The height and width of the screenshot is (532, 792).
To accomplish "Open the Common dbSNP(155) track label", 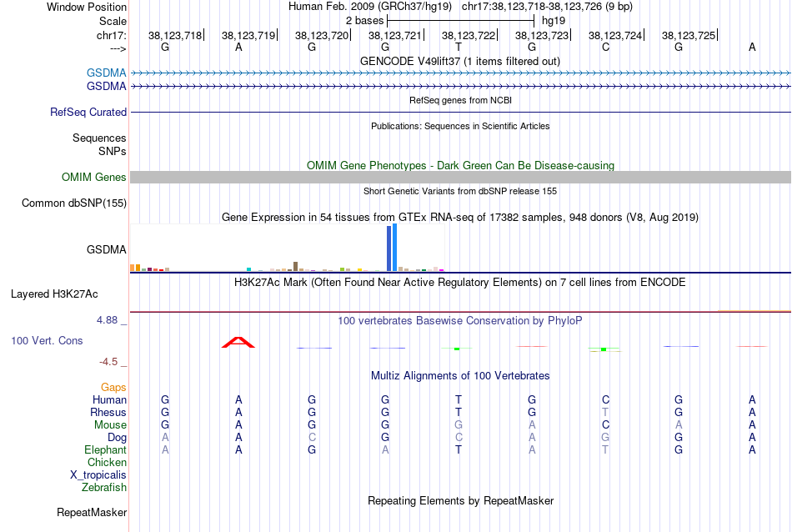I will click(x=74, y=203).
